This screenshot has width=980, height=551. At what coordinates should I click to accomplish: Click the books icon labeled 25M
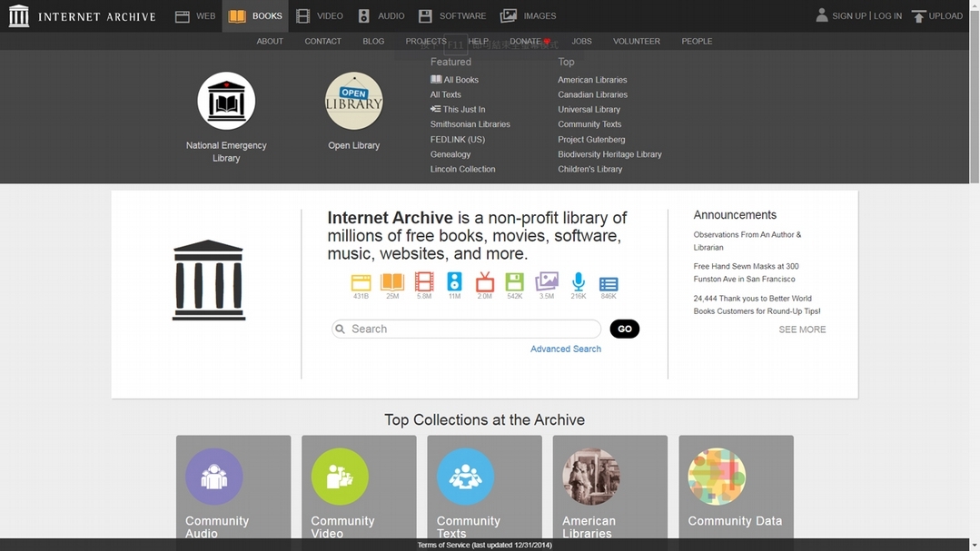click(391, 281)
